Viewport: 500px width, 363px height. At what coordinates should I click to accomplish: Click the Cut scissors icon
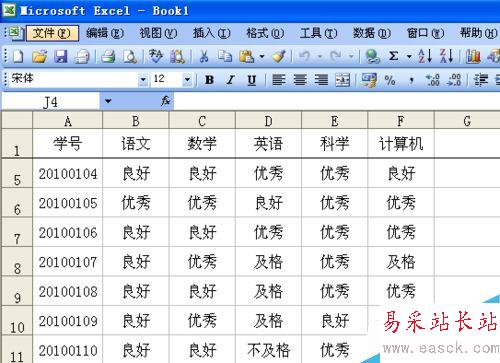point(204,56)
